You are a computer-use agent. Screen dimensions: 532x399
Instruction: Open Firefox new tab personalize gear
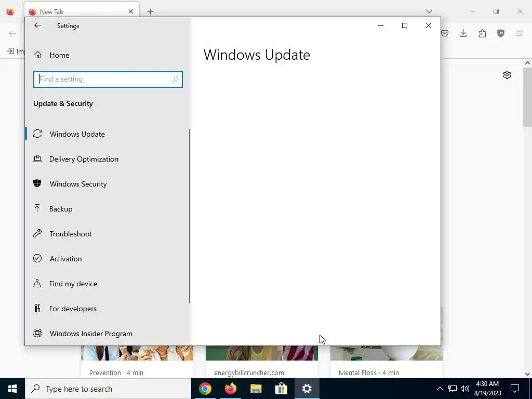(x=507, y=75)
